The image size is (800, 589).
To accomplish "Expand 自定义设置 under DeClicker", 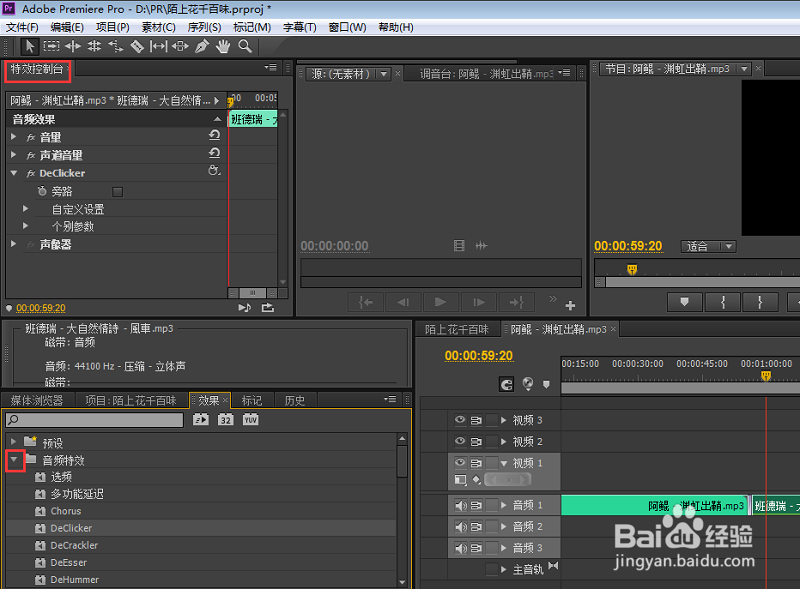I will tap(25, 209).
